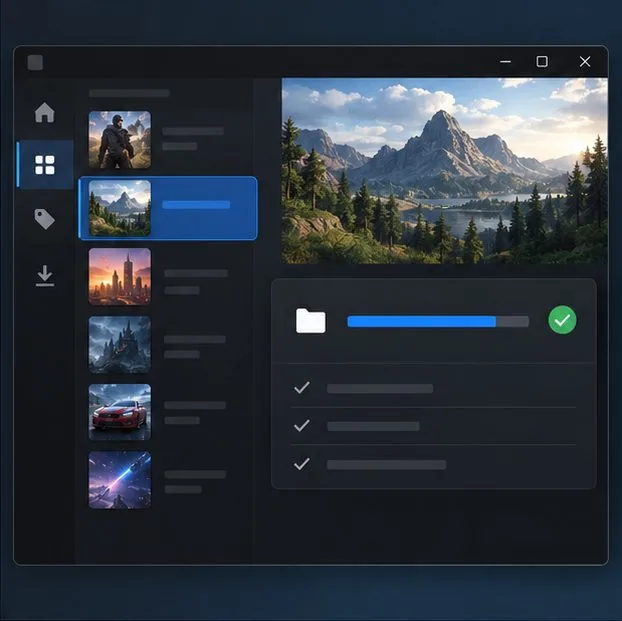622x621 pixels.
Task: Close the window with the X
Action: point(585,62)
